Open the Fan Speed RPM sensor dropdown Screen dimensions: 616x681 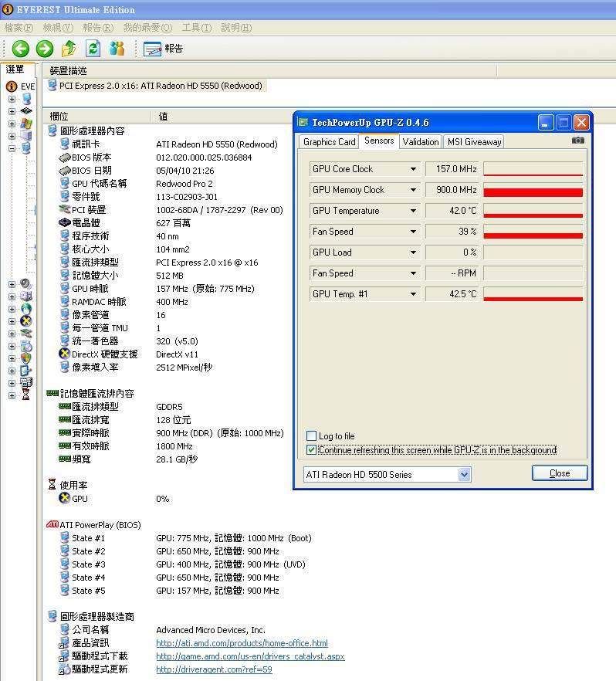[x=413, y=273]
